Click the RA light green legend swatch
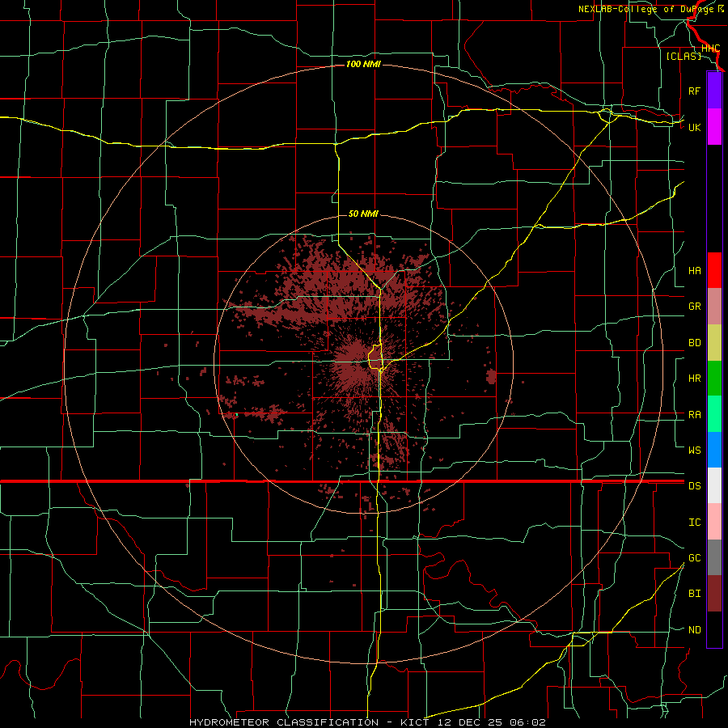Viewport: 728px width, 728px height. coord(714,414)
